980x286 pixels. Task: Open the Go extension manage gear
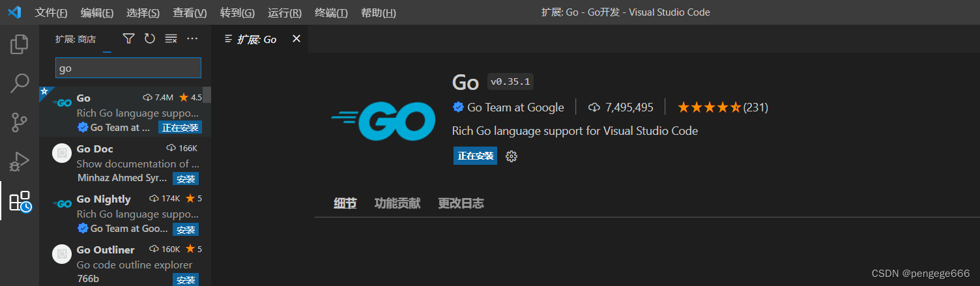pyautogui.click(x=512, y=156)
